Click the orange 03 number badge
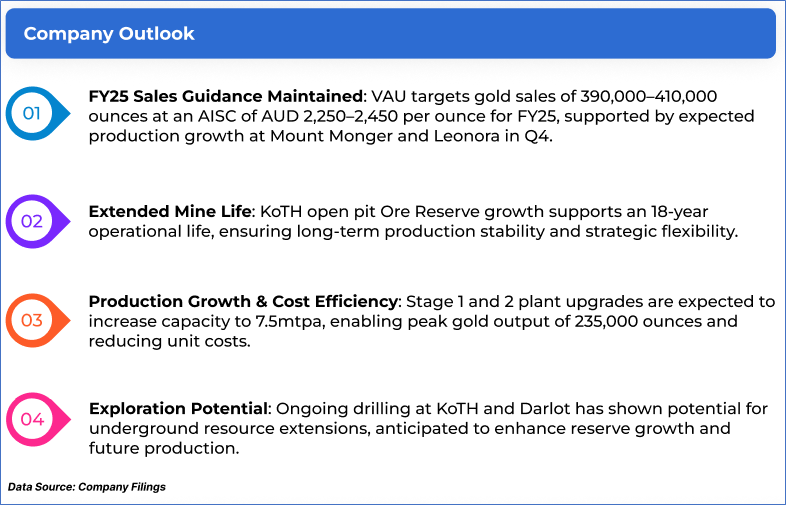The image size is (786, 505). [x=32, y=320]
